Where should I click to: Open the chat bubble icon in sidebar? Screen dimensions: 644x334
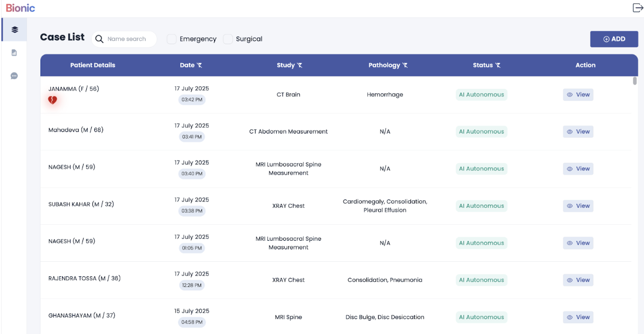[x=15, y=76]
